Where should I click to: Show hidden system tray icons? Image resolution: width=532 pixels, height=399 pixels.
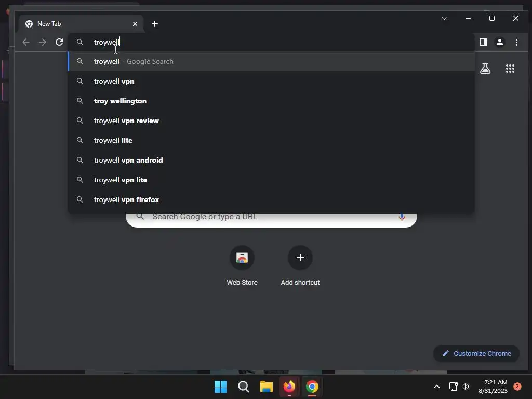click(x=437, y=387)
